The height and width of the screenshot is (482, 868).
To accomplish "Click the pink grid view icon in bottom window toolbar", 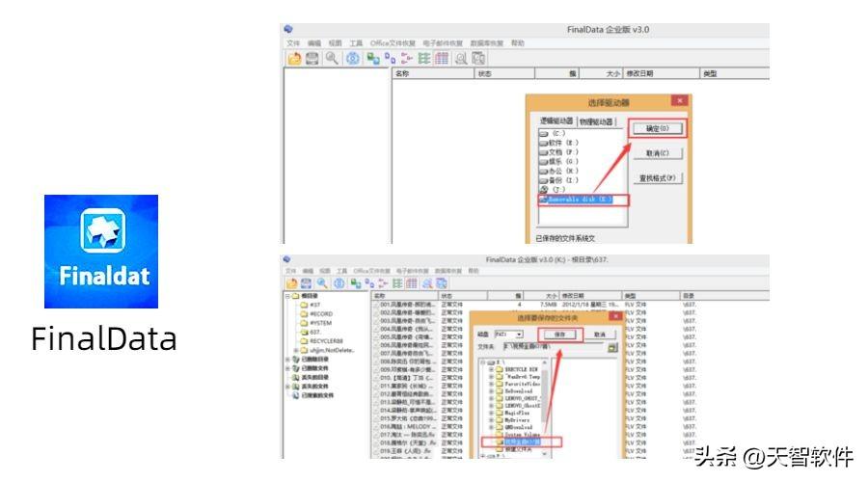I will point(411,283).
